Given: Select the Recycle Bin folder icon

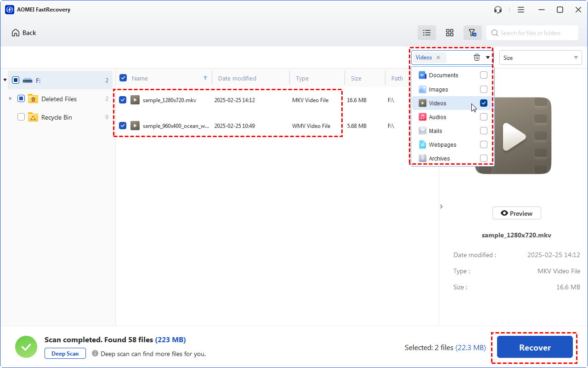Looking at the screenshot, I should coord(33,117).
